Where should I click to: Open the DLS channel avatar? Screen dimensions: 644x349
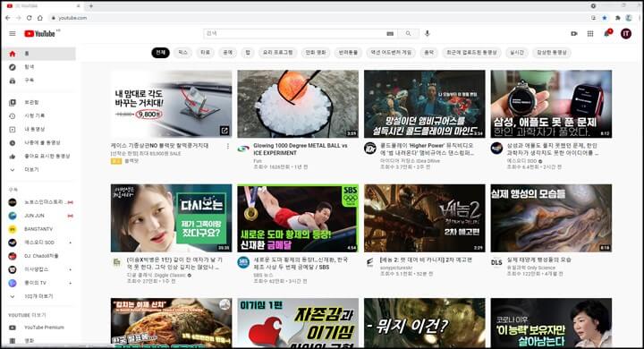496,262
